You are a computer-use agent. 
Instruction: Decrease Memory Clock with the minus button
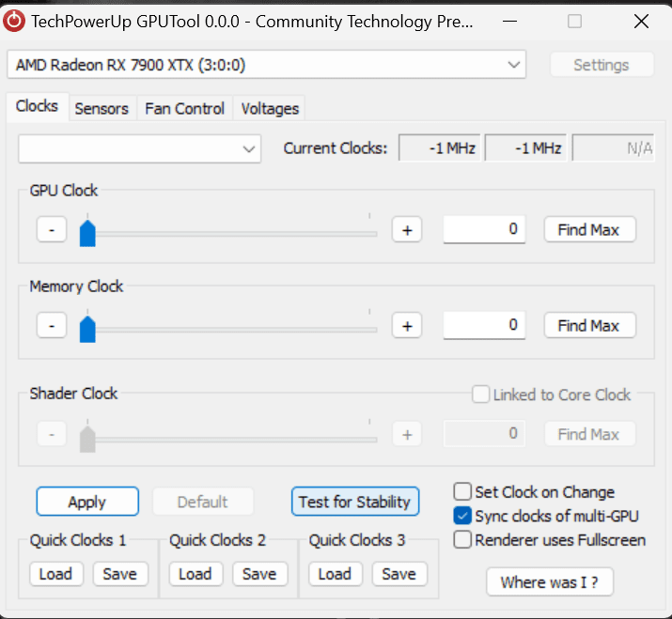point(52,326)
